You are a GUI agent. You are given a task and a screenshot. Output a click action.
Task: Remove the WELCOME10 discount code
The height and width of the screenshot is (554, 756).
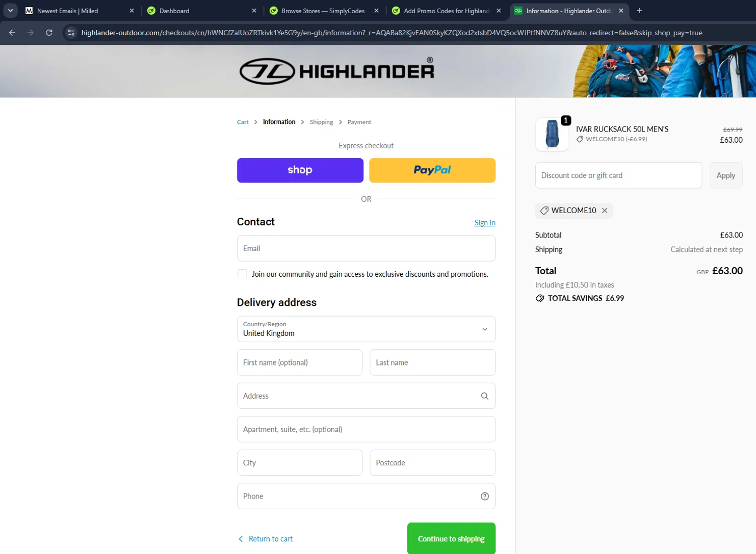coord(604,210)
